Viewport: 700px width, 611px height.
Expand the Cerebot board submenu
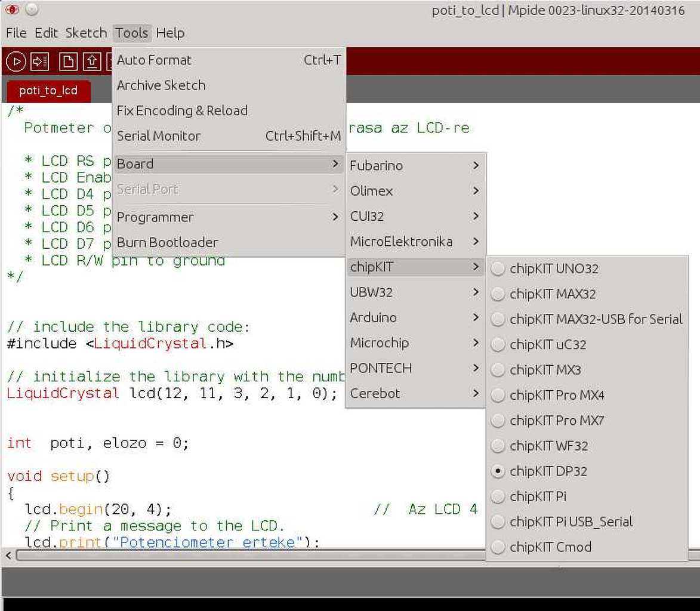tap(415, 394)
